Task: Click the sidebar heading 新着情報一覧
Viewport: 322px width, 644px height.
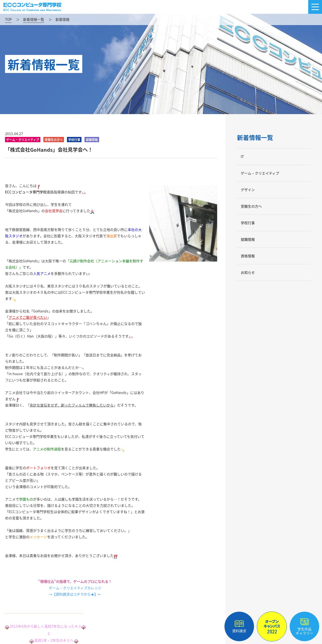Action: pyautogui.click(x=255, y=138)
